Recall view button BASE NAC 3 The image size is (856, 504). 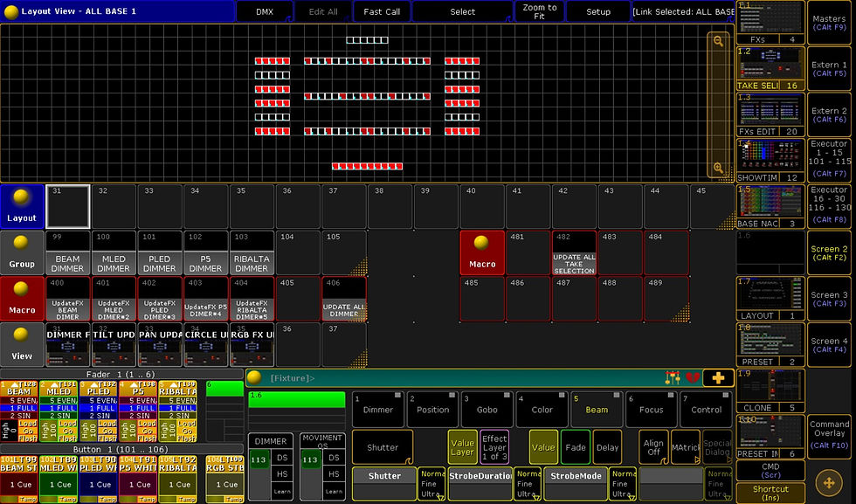770,207
